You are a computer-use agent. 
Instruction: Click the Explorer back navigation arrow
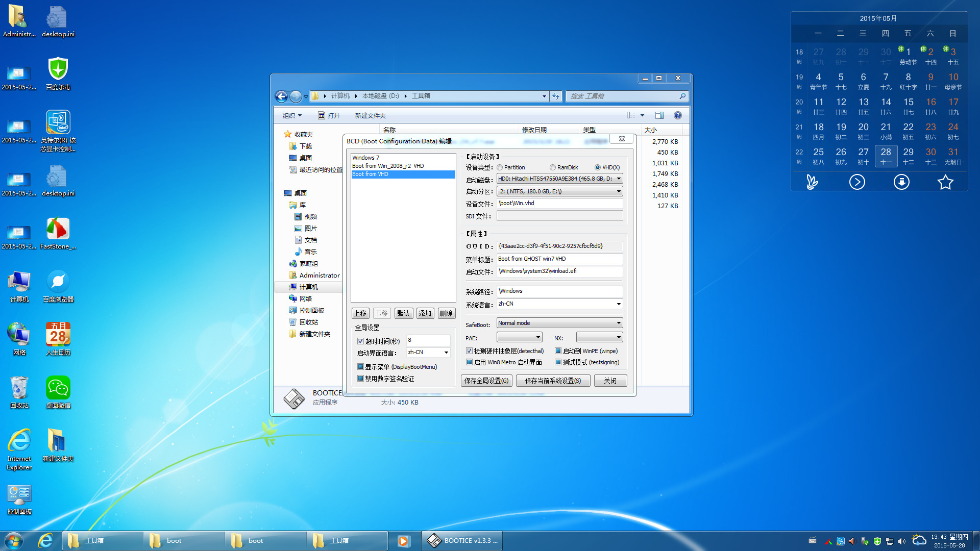(x=281, y=96)
